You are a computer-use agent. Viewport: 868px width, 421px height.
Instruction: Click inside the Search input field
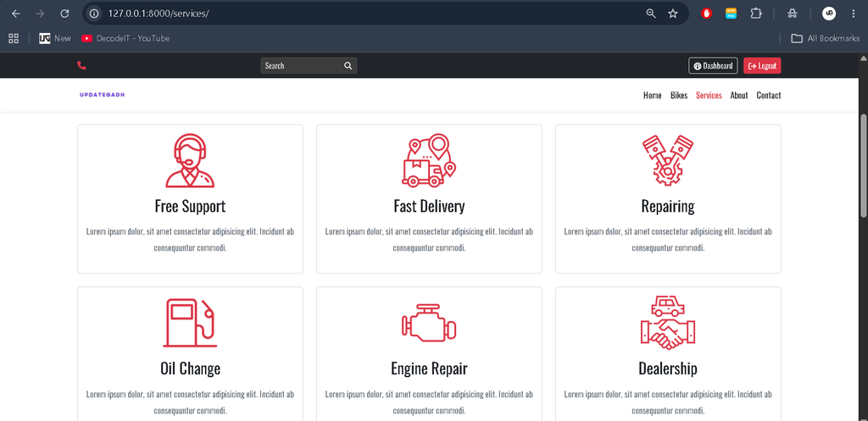pos(301,65)
